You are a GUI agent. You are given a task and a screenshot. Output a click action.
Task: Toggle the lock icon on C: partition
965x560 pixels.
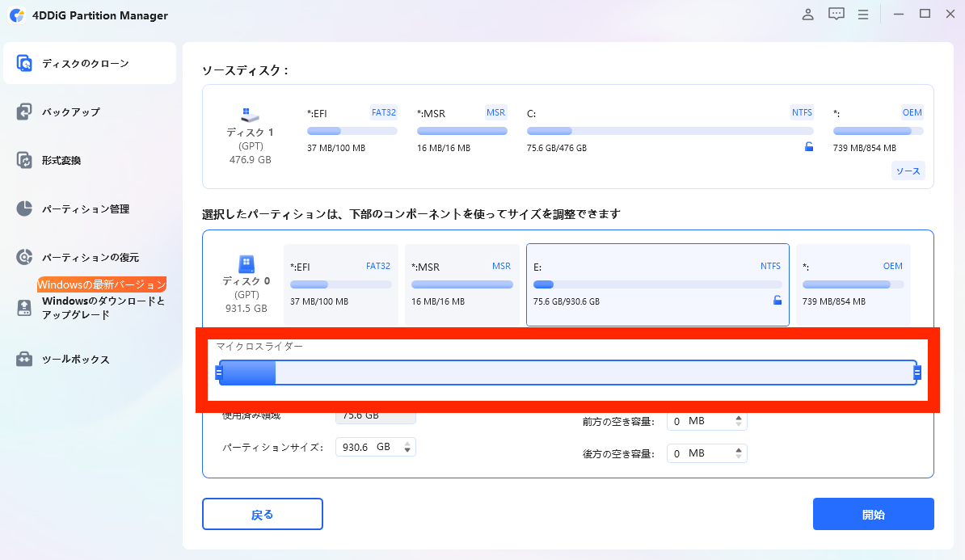[x=808, y=147]
